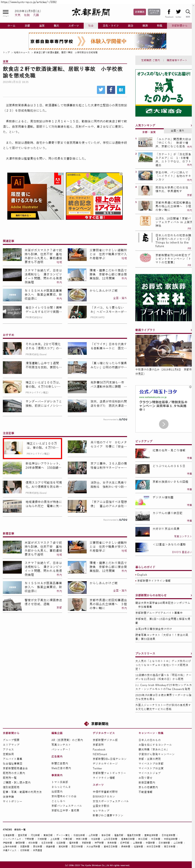This screenshot has height=868, width=195.
Task: Open the スポーツ navigation menu item
Action: (73, 26)
